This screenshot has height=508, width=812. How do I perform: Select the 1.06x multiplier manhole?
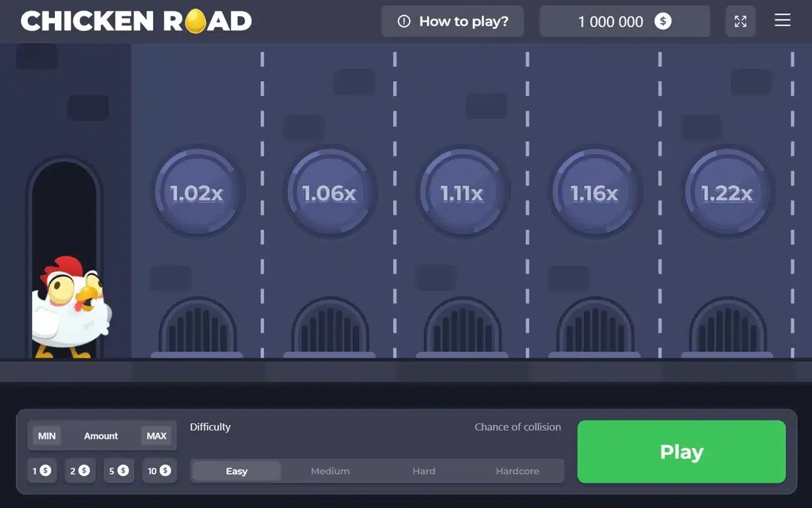329,193
